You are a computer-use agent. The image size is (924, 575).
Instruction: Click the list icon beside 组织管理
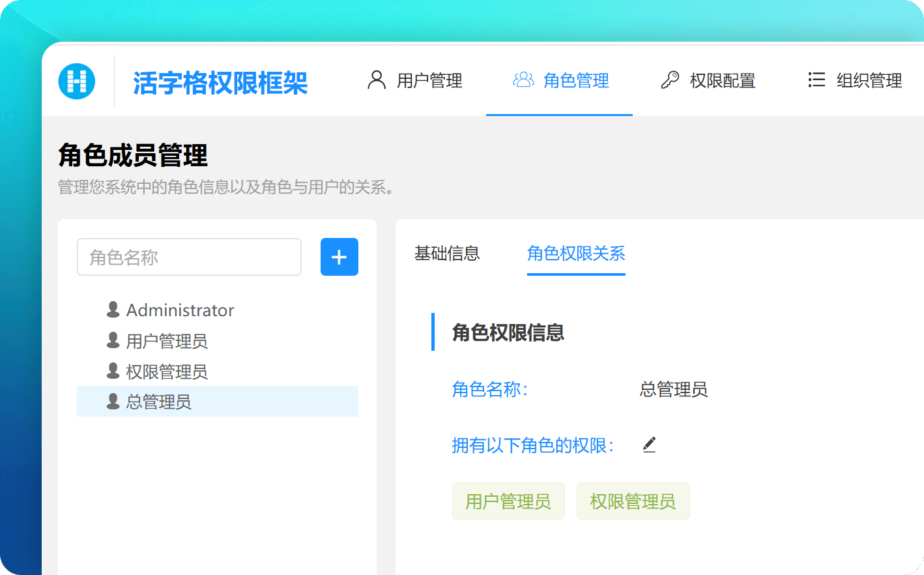(x=816, y=80)
